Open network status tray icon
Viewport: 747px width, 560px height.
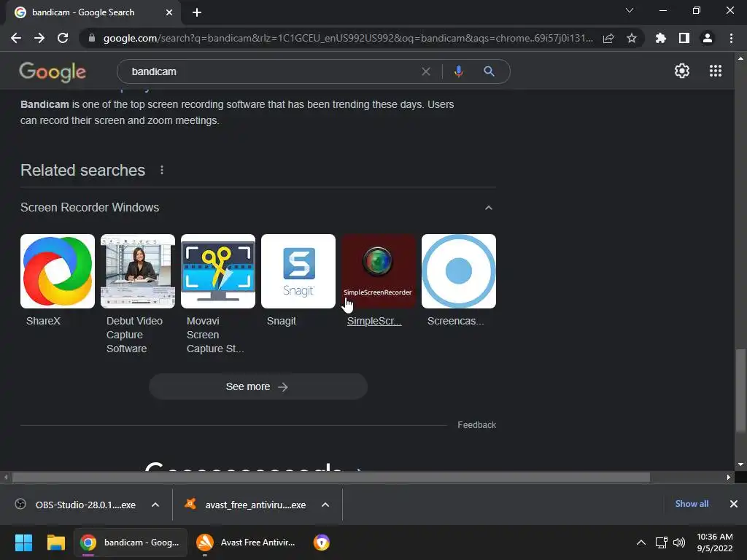661,542
